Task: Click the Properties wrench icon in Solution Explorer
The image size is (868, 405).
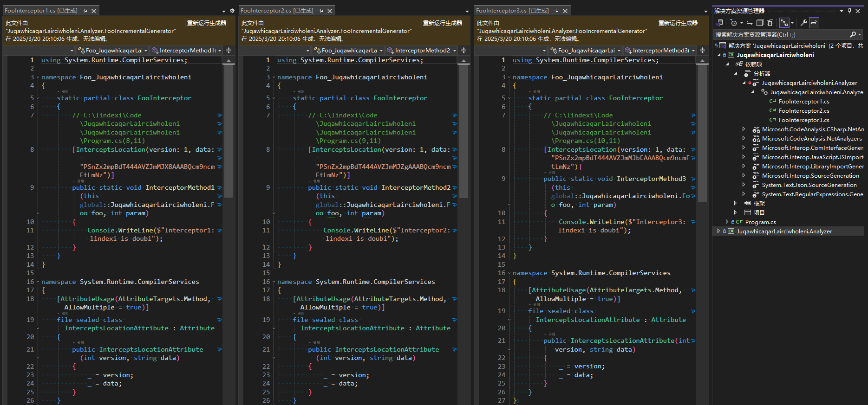Action: coord(804,23)
